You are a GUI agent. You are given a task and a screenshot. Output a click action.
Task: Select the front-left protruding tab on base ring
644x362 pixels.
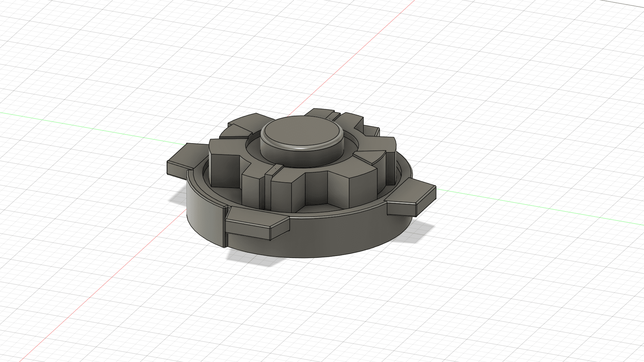(257, 223)
